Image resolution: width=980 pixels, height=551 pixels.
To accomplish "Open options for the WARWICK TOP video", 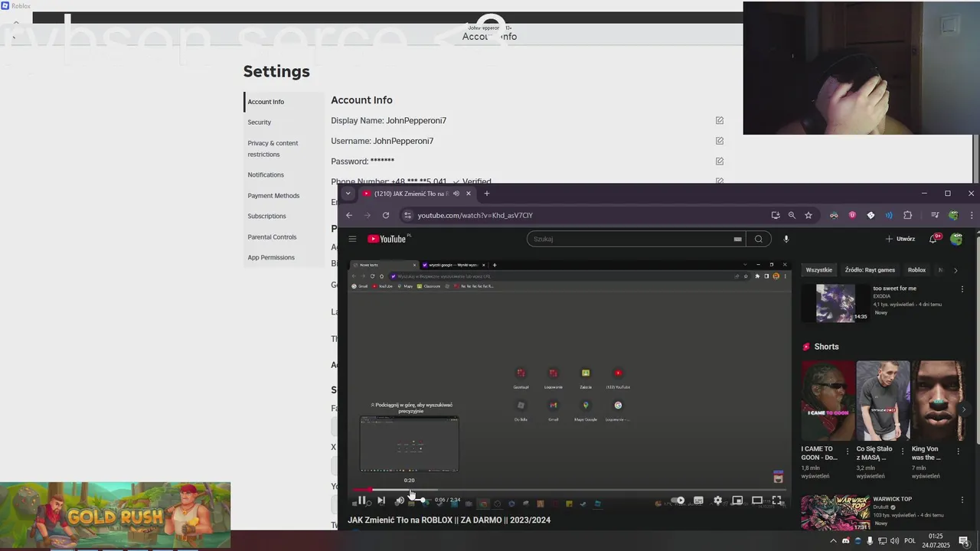I will pyautogui.click(x=962, y=500).
